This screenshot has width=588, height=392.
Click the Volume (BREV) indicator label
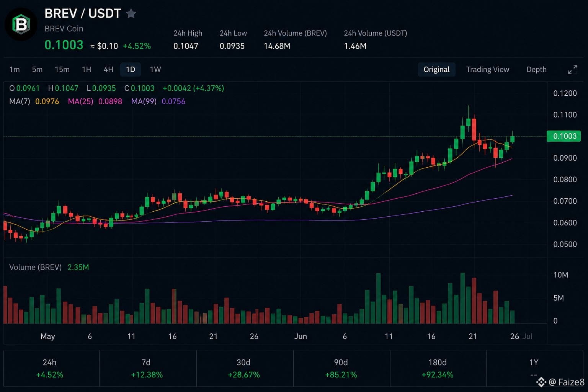click(35, 267)
